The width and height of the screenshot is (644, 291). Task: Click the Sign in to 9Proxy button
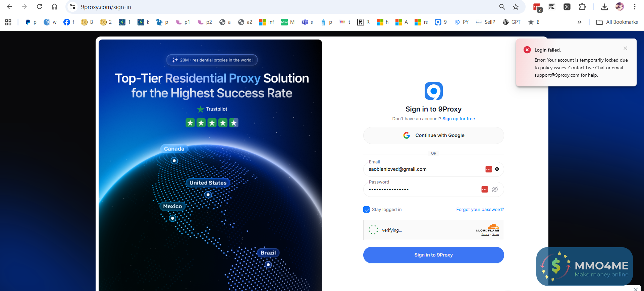(x=433, y=255)
